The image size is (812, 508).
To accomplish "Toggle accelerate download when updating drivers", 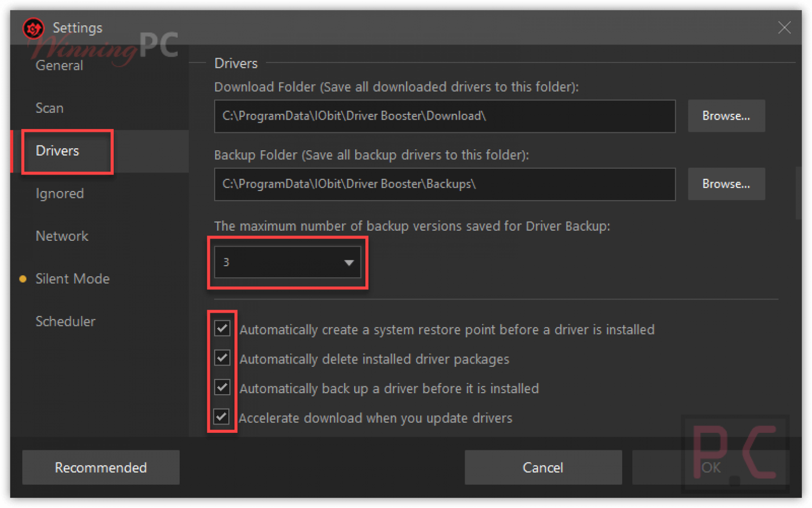I will pyautogui.click(x=223, y=417).
